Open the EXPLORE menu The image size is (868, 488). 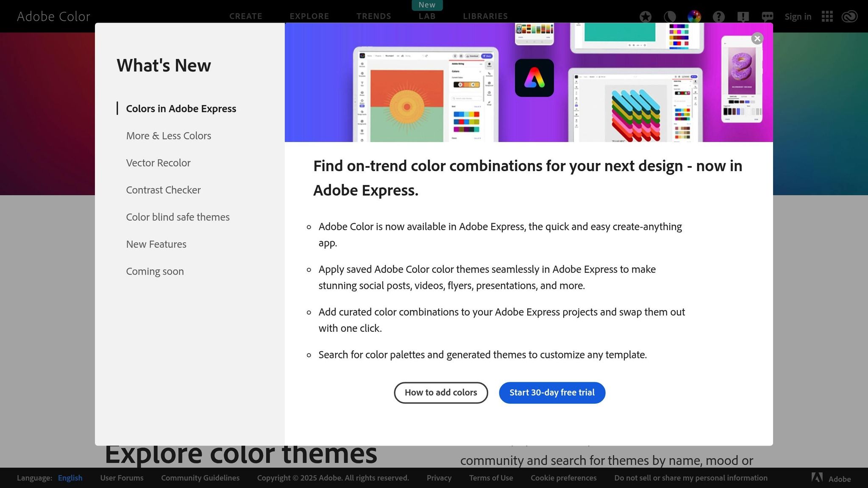pyautogui.click(x=309, y=16)
